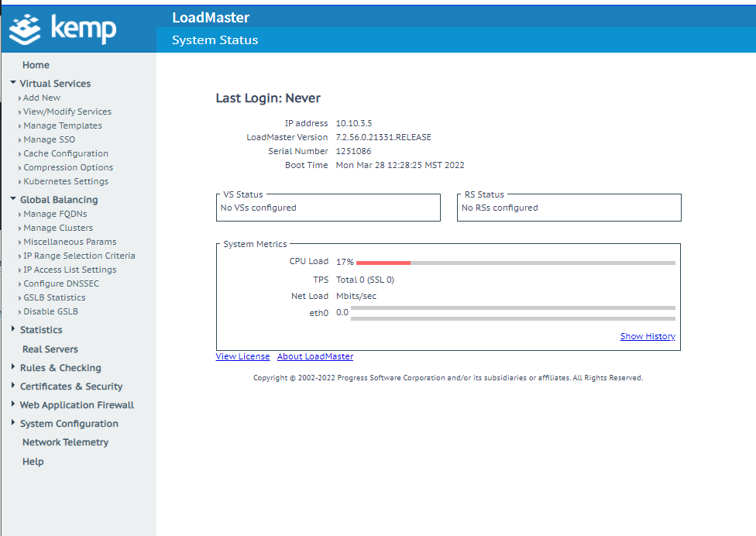Open the Rules & Checking menu label
The image size is (756, 536).
click(60, 368)
